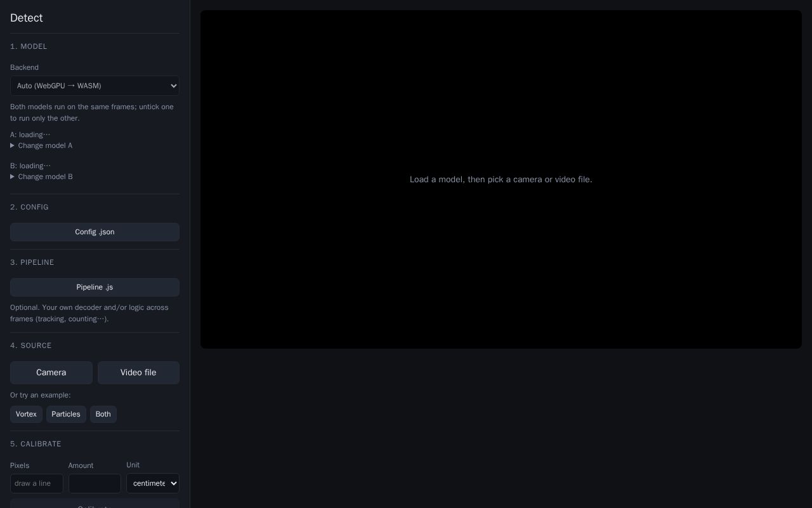Expand Change model B
Screen dimensions: 812x508
coord(41,177)
